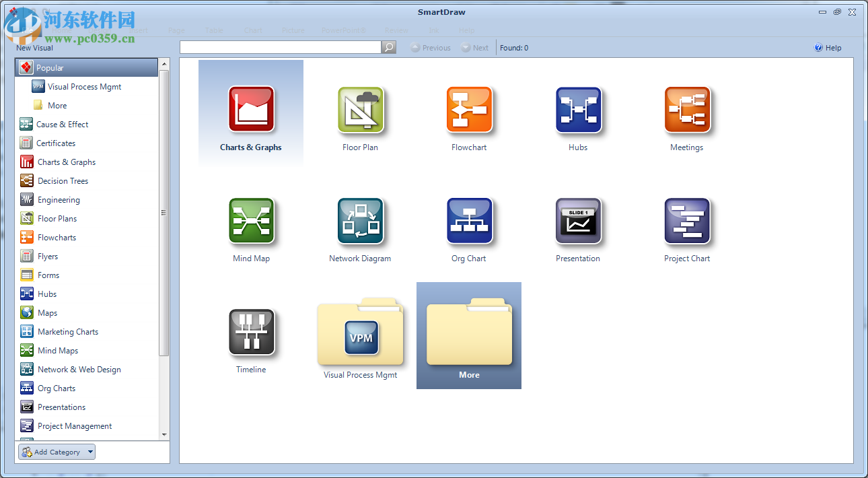Open the Ink menu
Viewport: 868px width, 478px height.
tap(434, 30)
